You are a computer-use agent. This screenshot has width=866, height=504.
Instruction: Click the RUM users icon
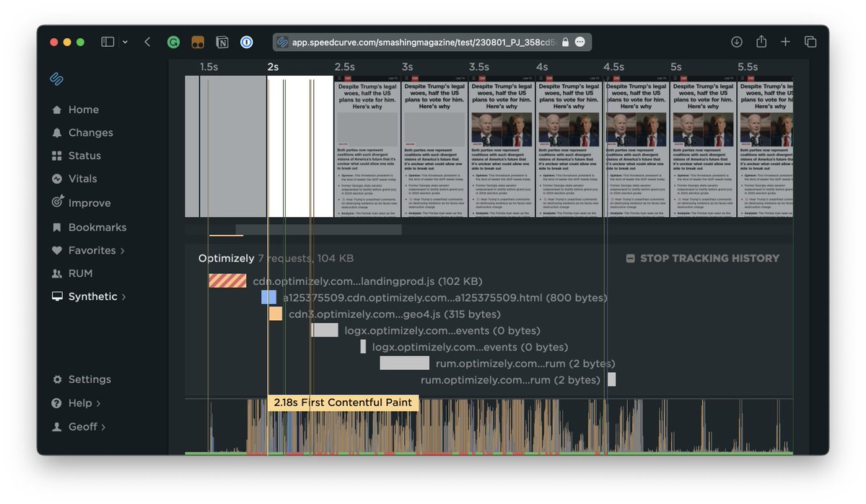57,273
